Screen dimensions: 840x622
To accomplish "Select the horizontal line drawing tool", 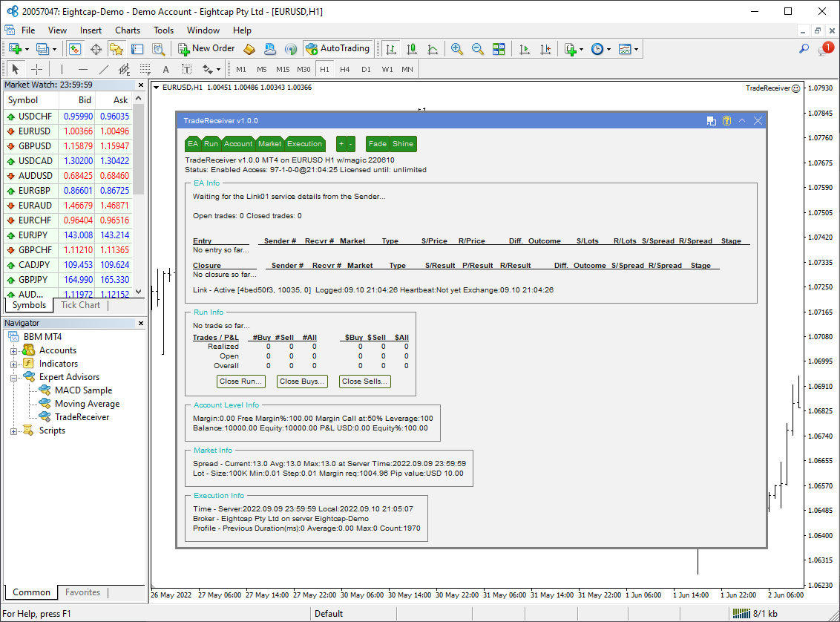I will tap(82, 69).
